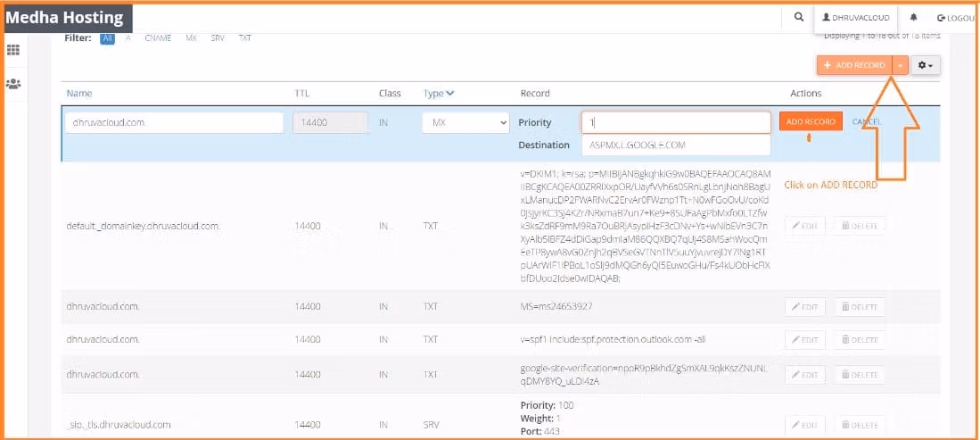This screenshot has width=980, height=440.
Task: Click the orange Add Record button in row
Action: point(811,121)
